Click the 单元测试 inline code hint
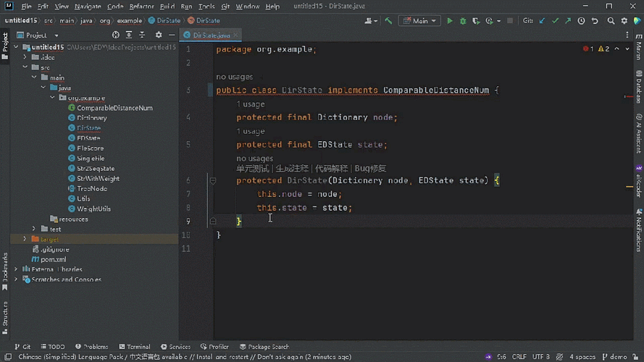The height and width of the screenshot is (362, 644). coord(251,169)
